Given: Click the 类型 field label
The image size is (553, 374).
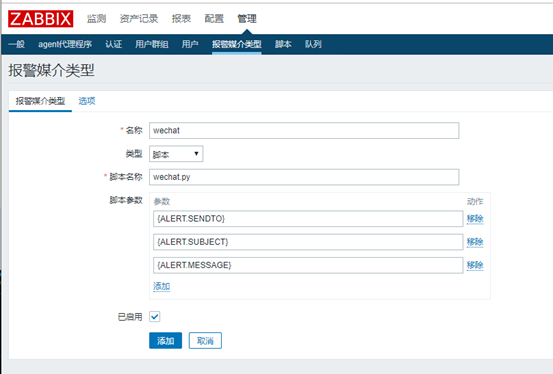Looking at the screenshot, I should pos(134,154).
